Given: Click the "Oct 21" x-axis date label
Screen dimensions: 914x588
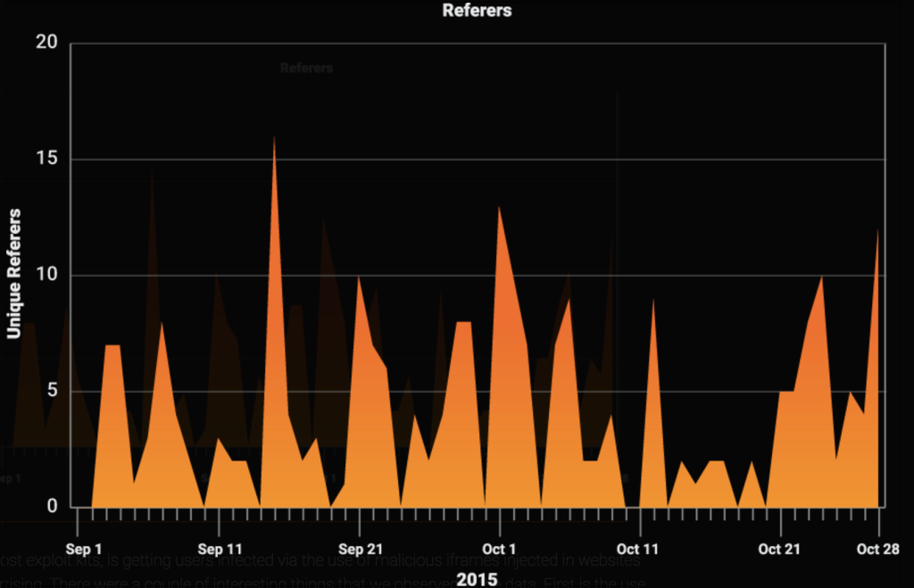Looking at the screenshot, I should pos(779,548).
